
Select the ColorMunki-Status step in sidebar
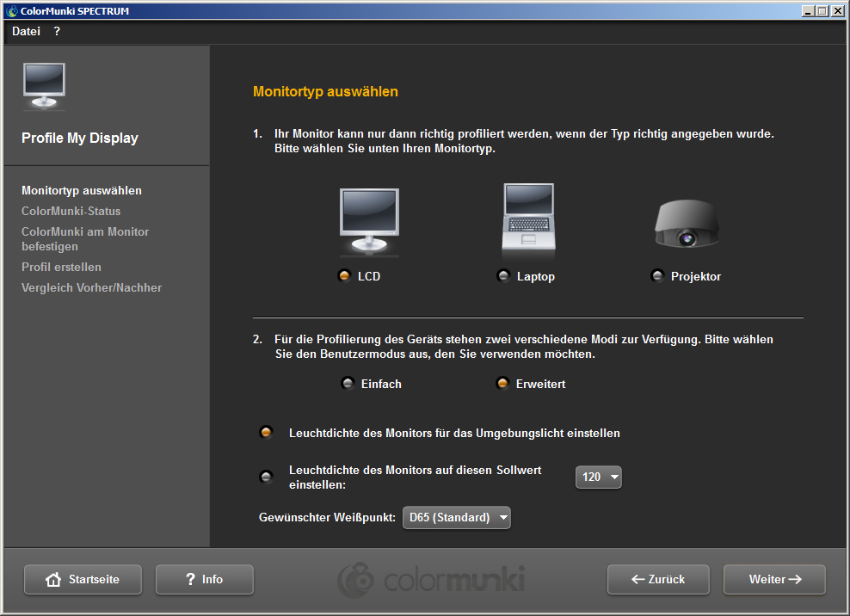(71, 211)
